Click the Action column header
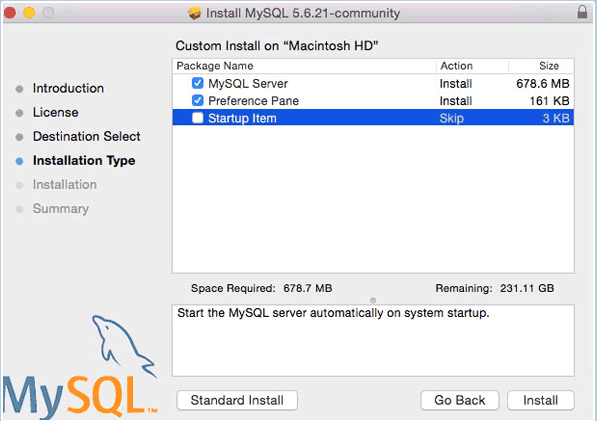 coord(457,66)
